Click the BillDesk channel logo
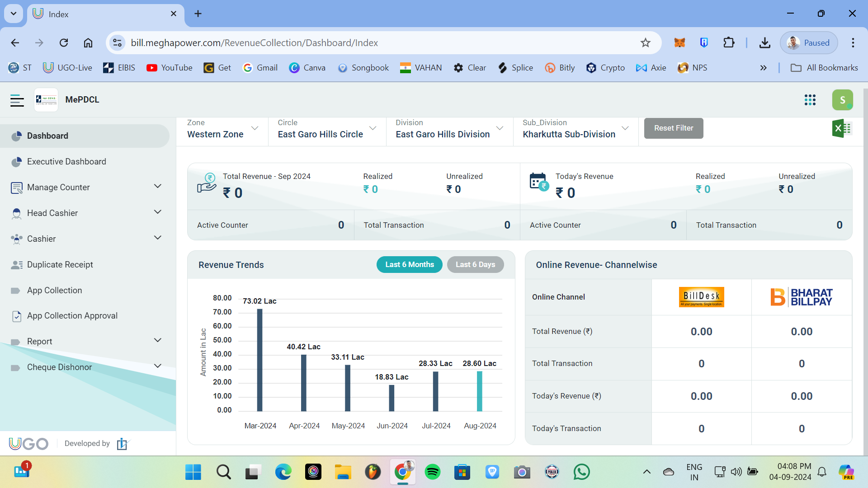Screen dimensions: 868x488 [701, 297]
